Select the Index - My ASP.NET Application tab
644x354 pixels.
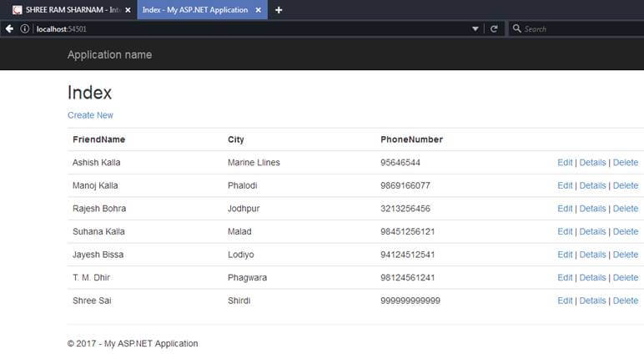(202, 10)
